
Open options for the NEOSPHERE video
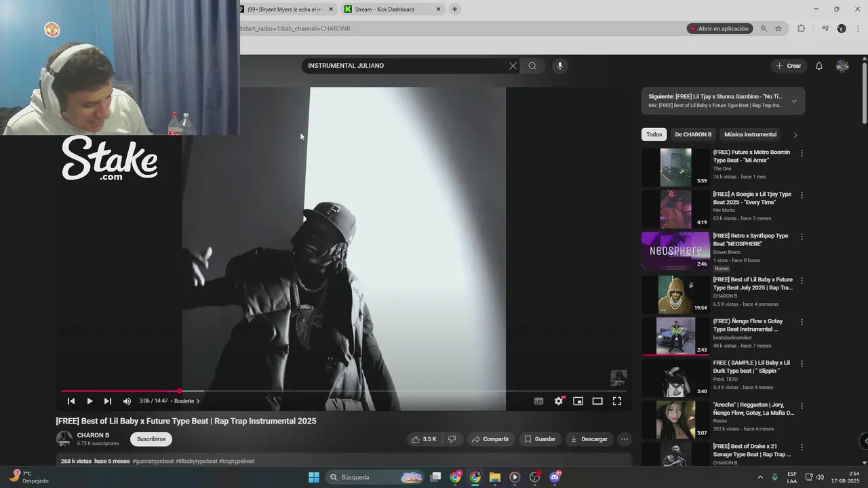pyautogui.click(x=802, y=237)
